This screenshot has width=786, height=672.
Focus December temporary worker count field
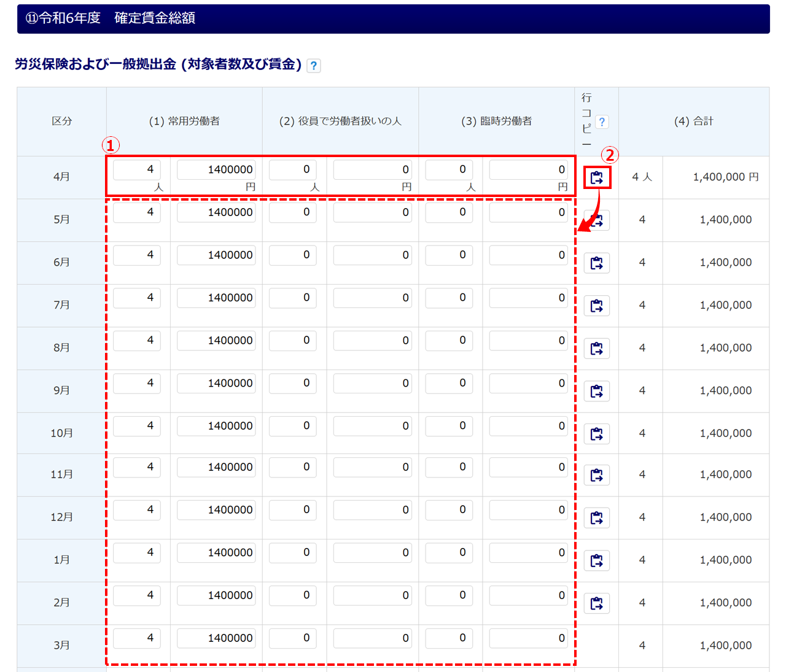(449, 510)
